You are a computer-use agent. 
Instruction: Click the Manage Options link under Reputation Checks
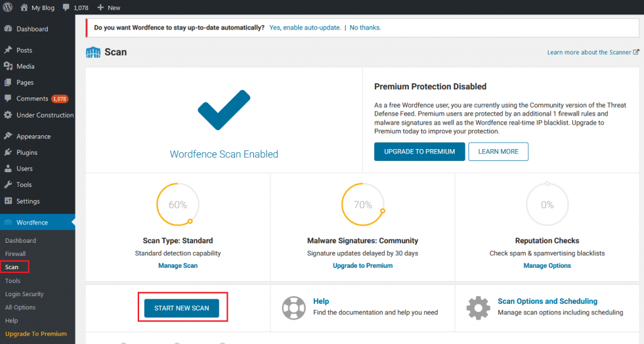click(x=547, y=265)
